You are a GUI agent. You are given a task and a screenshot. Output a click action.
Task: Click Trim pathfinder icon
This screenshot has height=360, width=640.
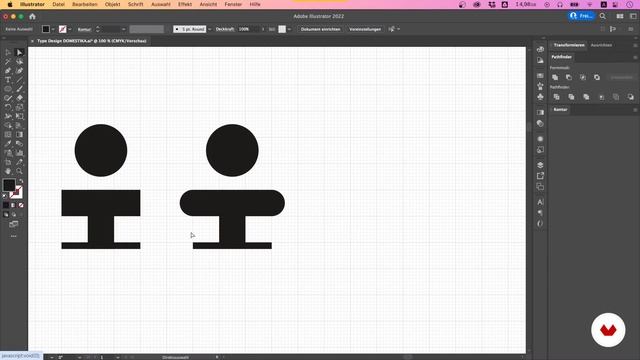[571, 97]
